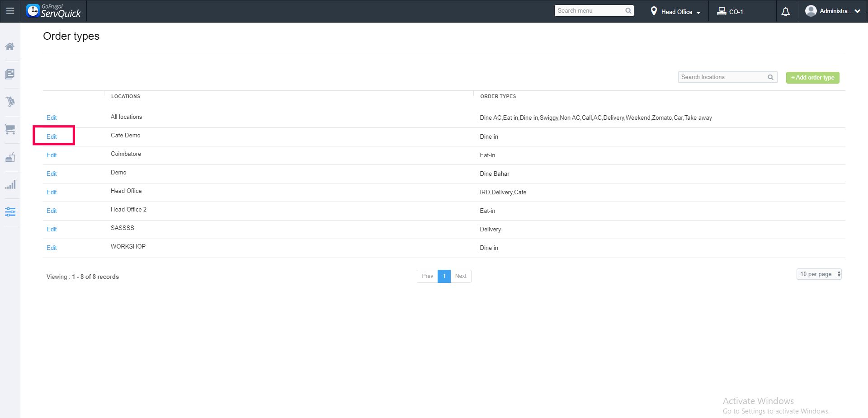868x418 pixels.
Task: Open the serving-dish sidebar icon
Action: [x=10, y=157]
